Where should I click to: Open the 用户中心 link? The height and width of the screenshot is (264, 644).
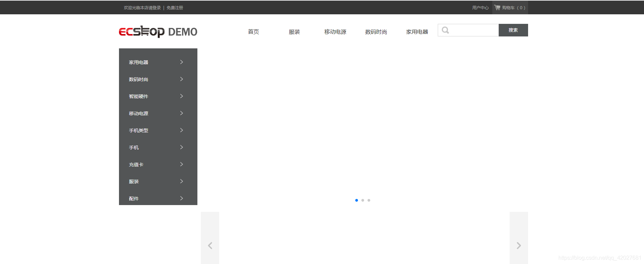[480, 7]
